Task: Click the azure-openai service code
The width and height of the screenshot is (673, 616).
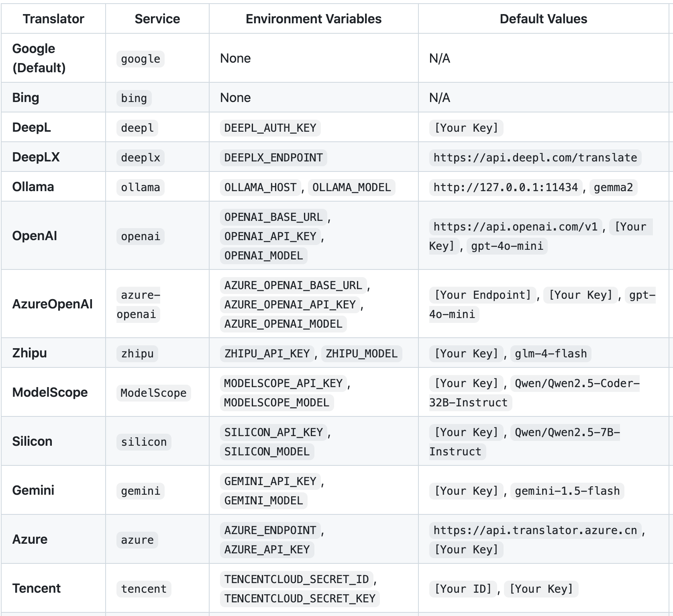Action: [x=138, y=304]
